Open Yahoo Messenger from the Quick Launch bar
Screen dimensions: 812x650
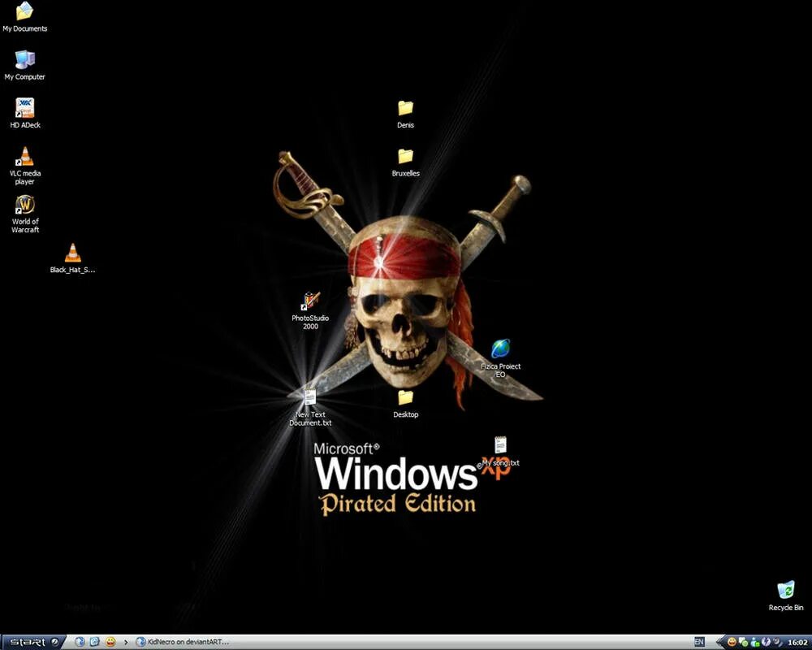(110, 642)
